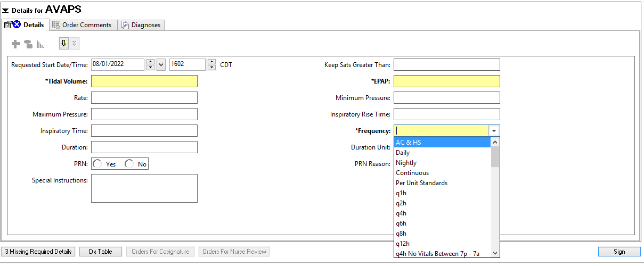This screenshot has width=644, height=266.
Task: Choose q1h from Frequency list
Action: pos(442,193)
